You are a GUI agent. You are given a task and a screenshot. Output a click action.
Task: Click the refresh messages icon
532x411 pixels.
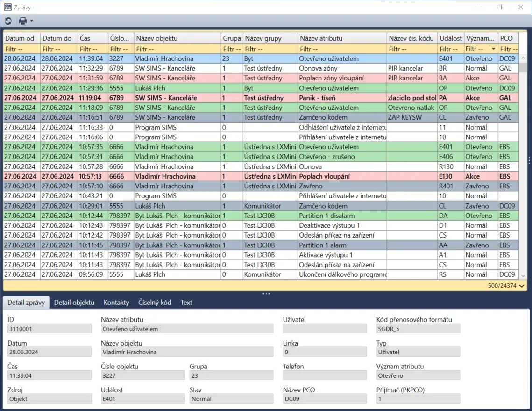click(8, 21)
